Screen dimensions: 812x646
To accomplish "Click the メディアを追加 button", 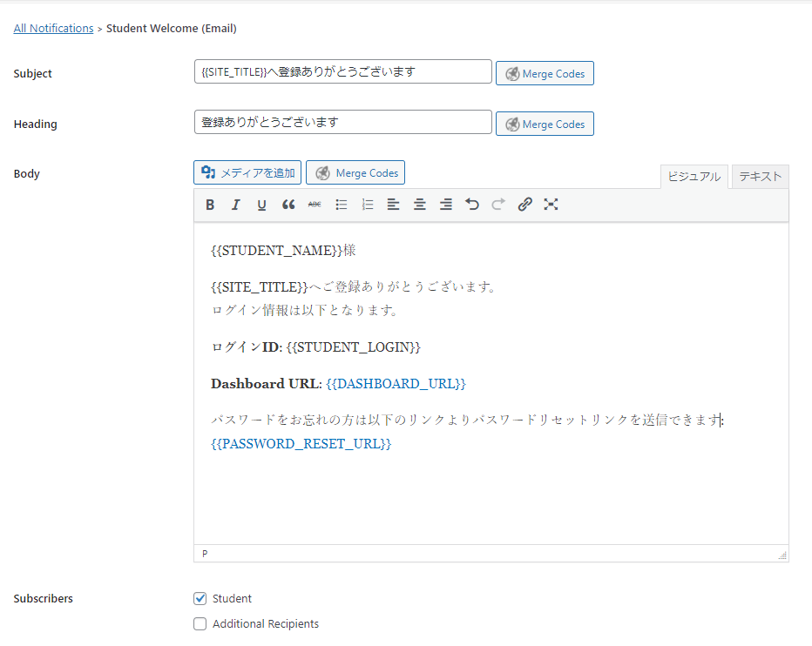I will pos(247,173).
